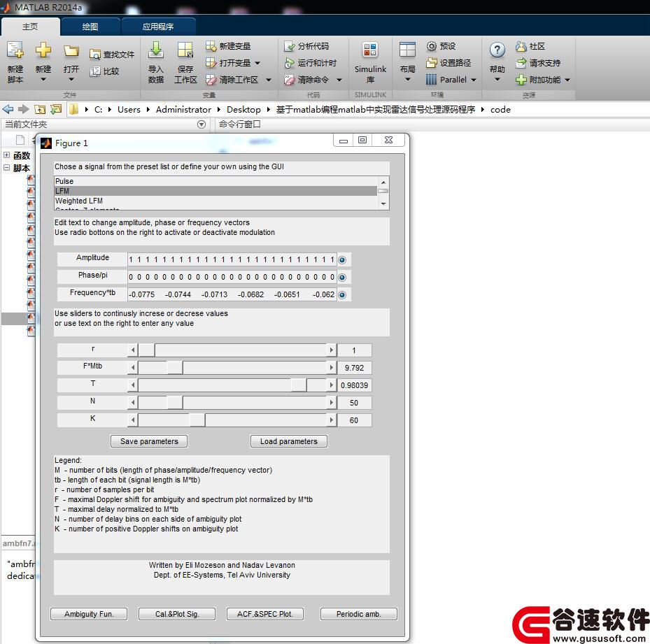This screenshot has width=650, height=644.
Task: Open a file with the 打开 folder icon
Action: pos(71,50)
